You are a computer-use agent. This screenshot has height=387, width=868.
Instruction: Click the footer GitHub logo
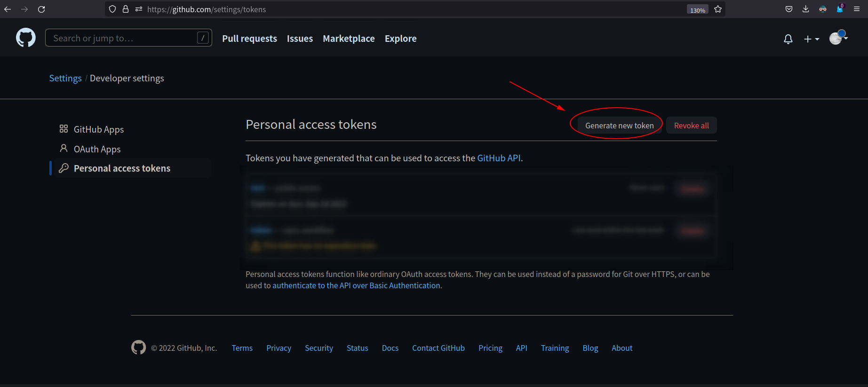138,348
